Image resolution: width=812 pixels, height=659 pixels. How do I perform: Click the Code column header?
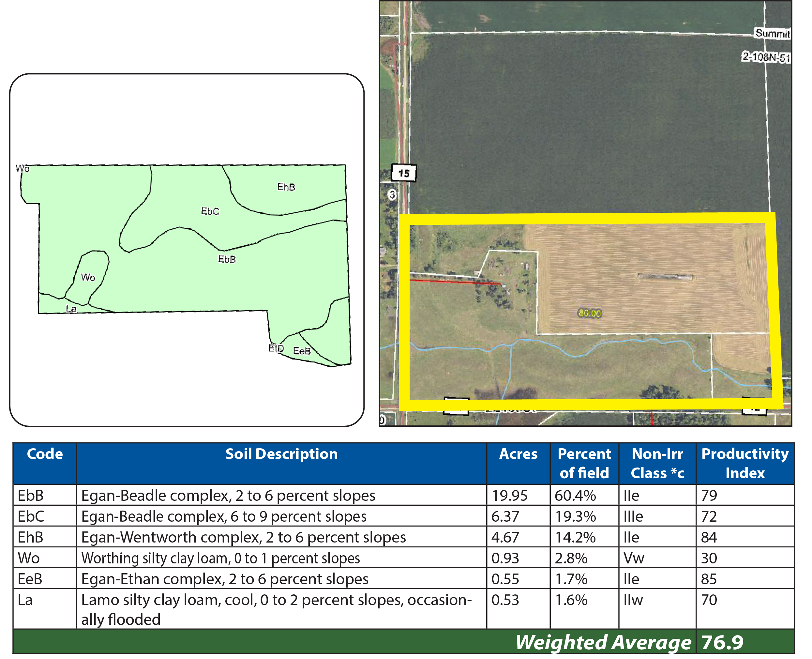click(x=45, y=454)
